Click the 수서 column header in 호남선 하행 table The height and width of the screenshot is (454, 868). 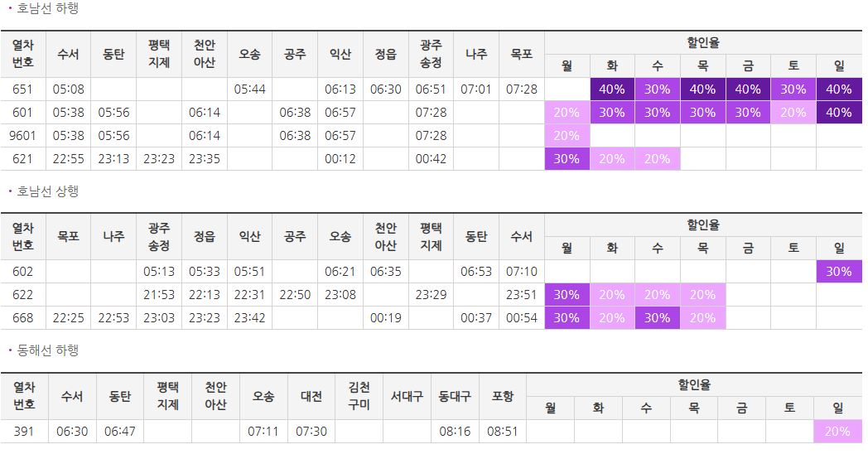(x=68, y=54)
